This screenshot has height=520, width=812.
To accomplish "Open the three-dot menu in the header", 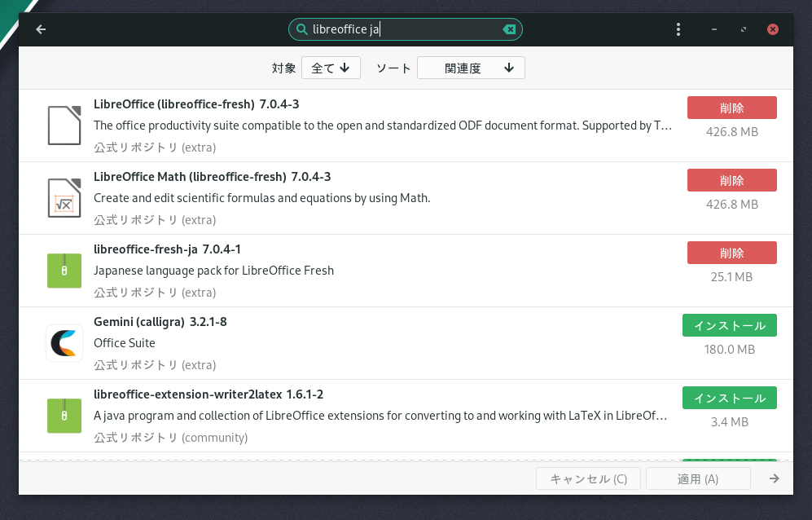I will click(678, 29).
